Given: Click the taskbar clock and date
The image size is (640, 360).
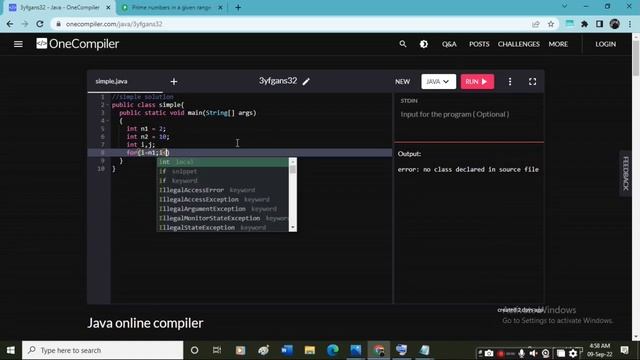Looking at the screenshot, I should tap(600, 350).
